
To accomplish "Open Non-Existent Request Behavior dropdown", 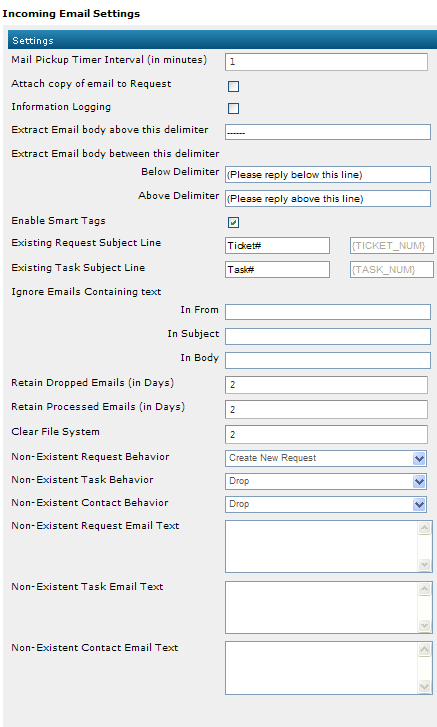I will 326,458.
